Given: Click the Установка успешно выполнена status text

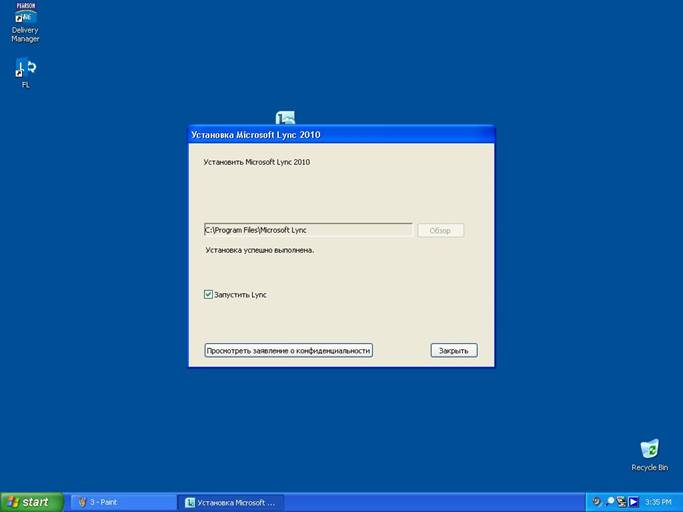Looking at the screenshot, I should (x=260, y=250).
